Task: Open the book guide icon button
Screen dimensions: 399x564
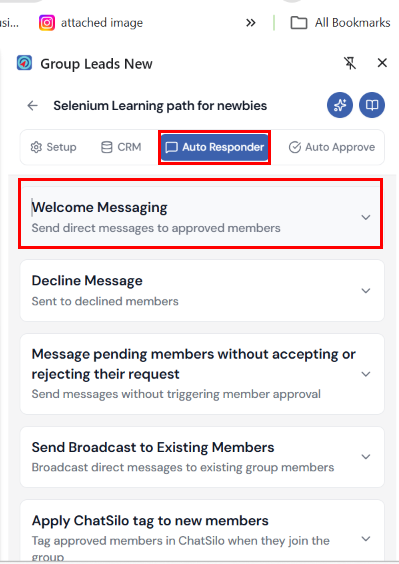Action: point(372,105)
